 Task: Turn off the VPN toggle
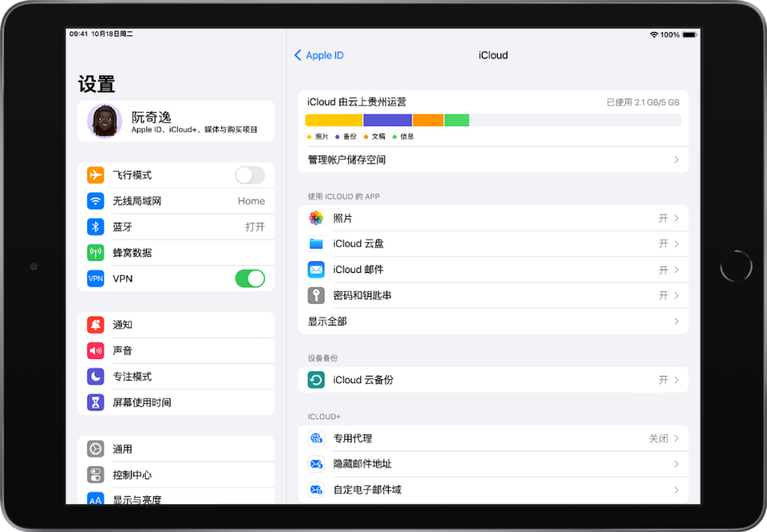click(251, 278)
